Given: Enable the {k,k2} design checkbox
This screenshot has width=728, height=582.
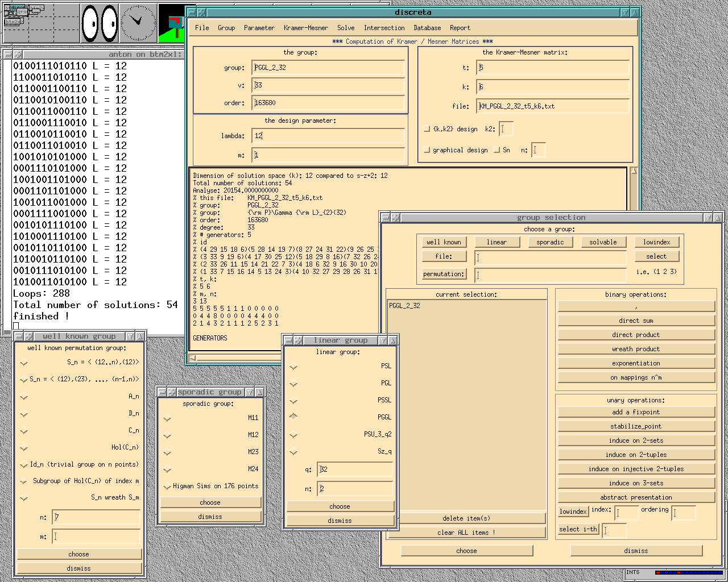Looking at the screenshot, I should coord(427,129).
